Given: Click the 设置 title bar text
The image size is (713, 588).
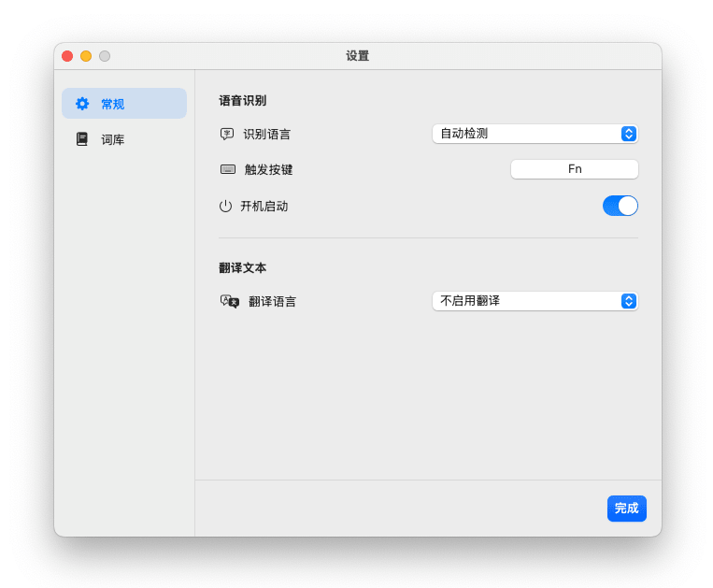Looking at the screenshot, I should pos(357,56).
